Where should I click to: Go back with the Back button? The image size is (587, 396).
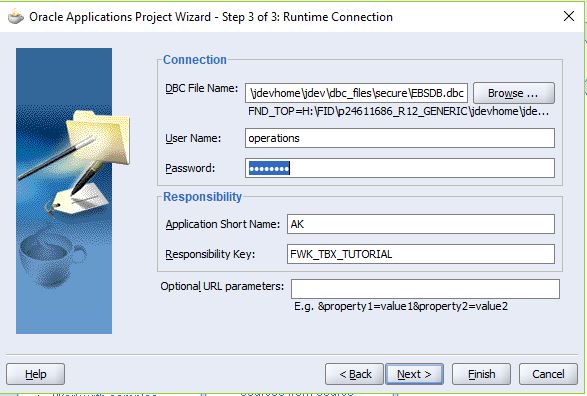pyautogui.click(x=355, y=374)
